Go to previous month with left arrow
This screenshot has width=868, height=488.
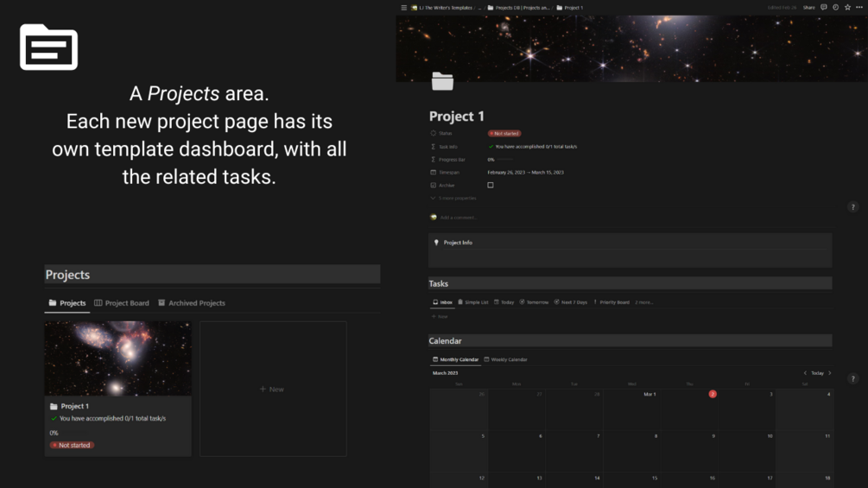point(805,373)
